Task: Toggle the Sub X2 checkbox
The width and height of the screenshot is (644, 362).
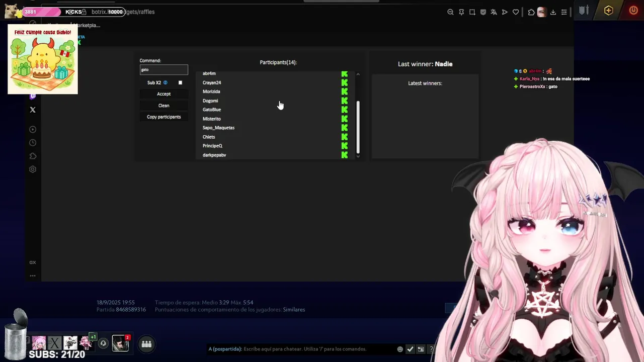Action: click(x=180, y=82)
